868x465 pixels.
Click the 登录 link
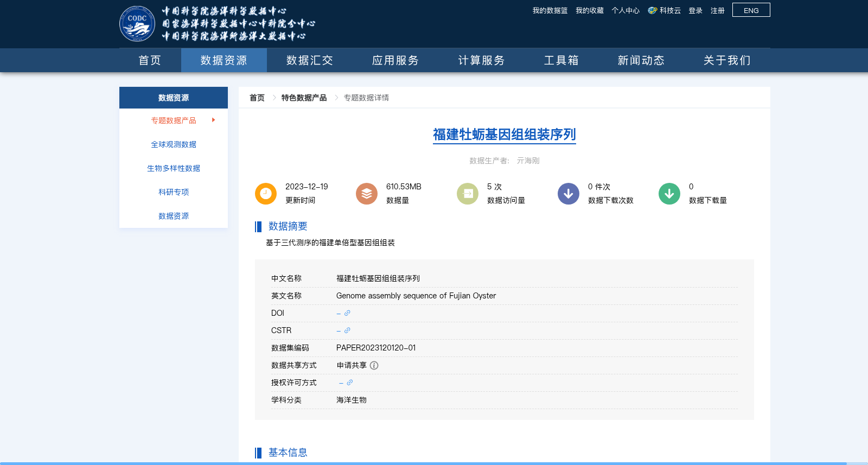[695, 10]
